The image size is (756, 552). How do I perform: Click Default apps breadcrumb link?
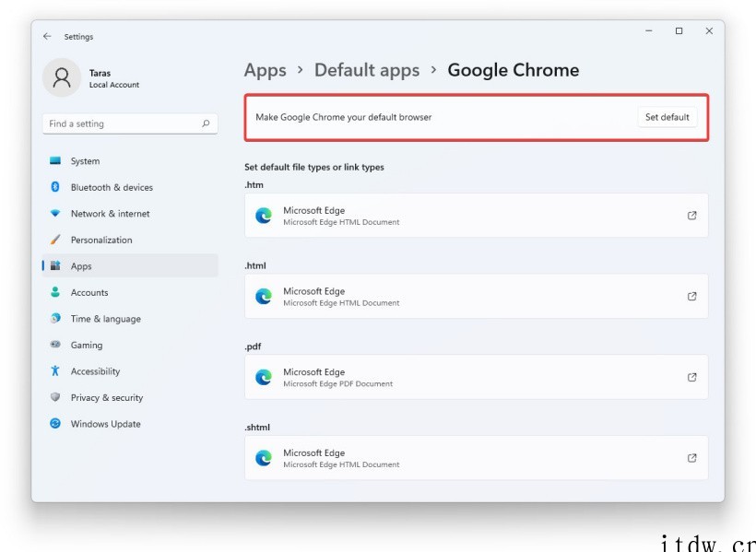click(x=367, y=70)
